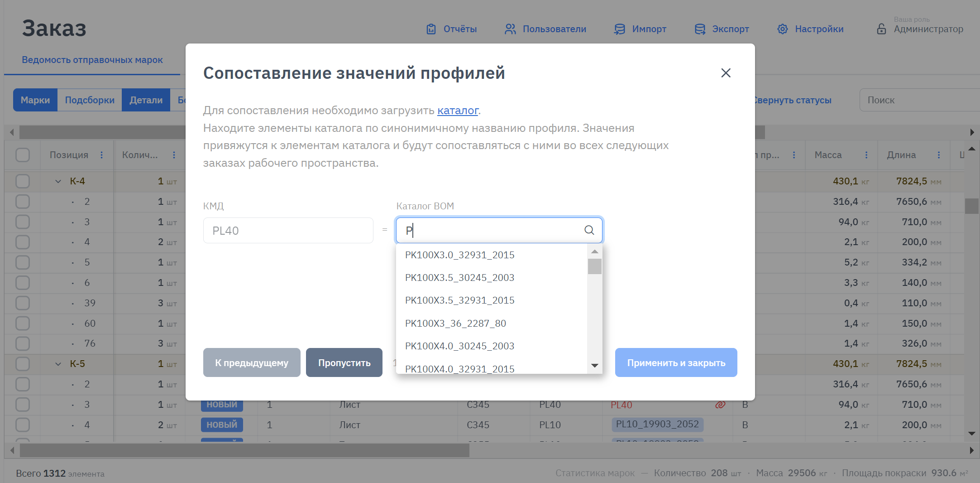Close the profile matching dialog

click(x=726, y=73)
